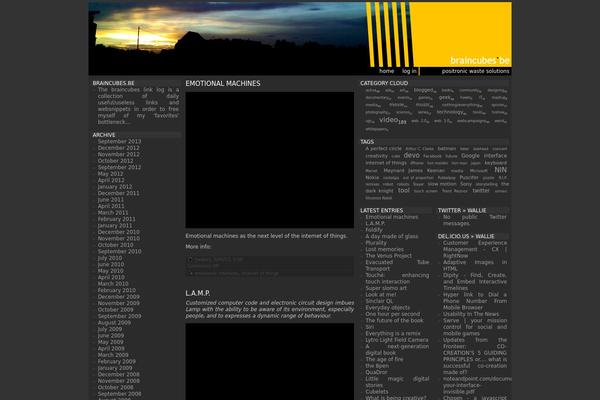Open the log in menu item
Screen dimensions: 600x400
pos(409,71)
